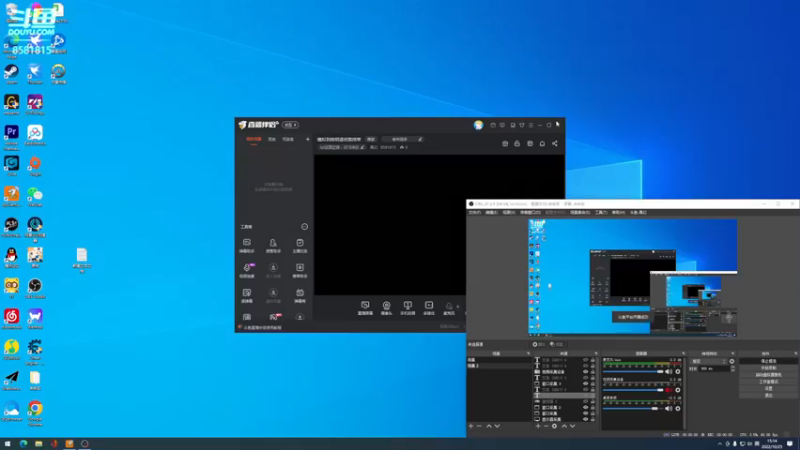Open arrow next to Douyu microphone icon
Image resolution: width=800 pixels, height=450 pixels.
point(458,307)
